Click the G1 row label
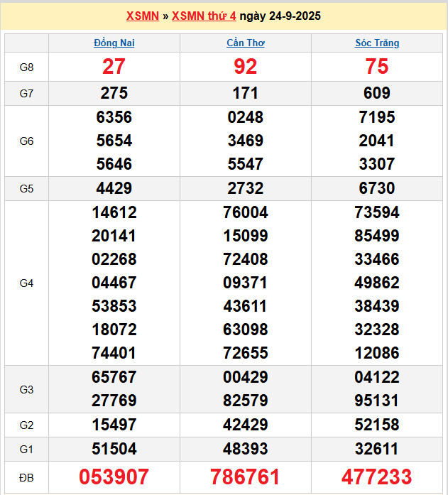This screenshot has height=495, width=448. (26, 449)
